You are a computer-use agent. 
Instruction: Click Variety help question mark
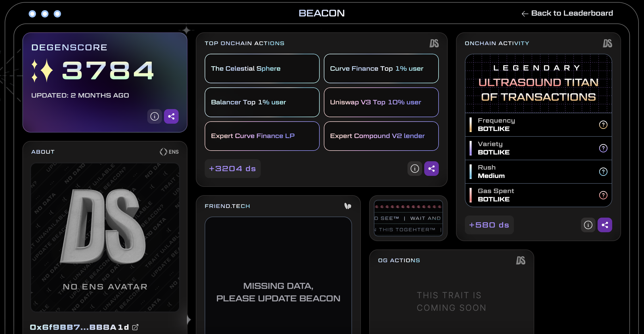click(603, 148)
